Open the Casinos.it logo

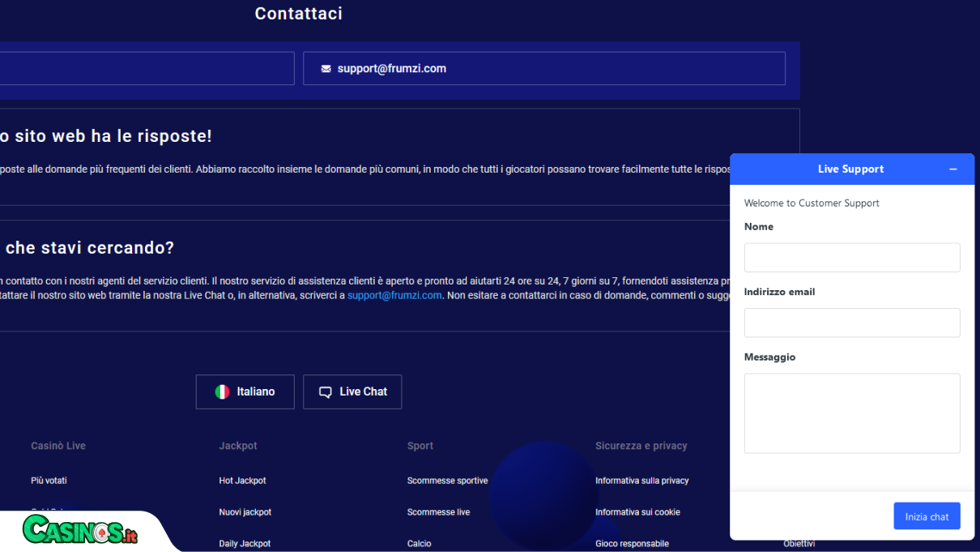(79, 530)
